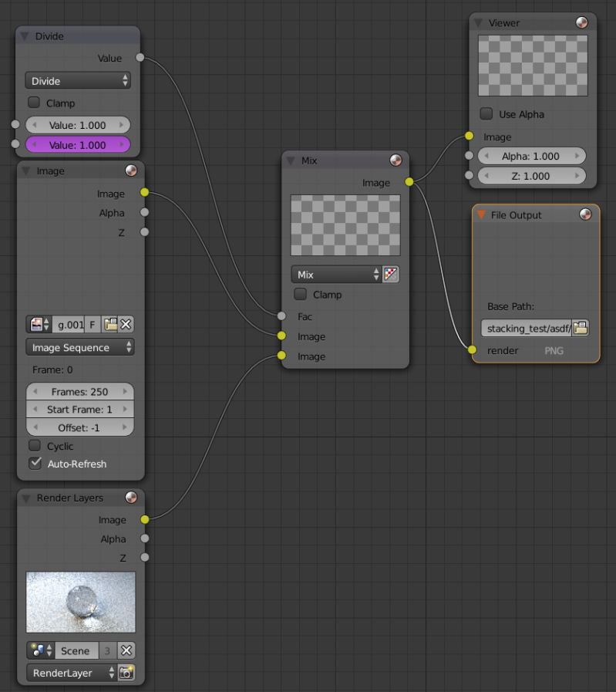Enable Clamp checkbox in Divide node
This screenshot has width=616, height=692.
(x=34, y=103)
